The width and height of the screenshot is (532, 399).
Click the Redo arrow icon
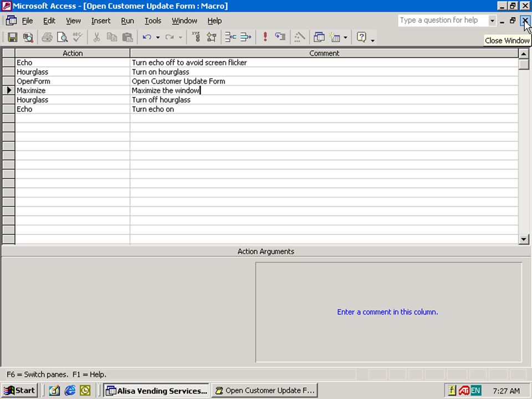coord(170,37)
